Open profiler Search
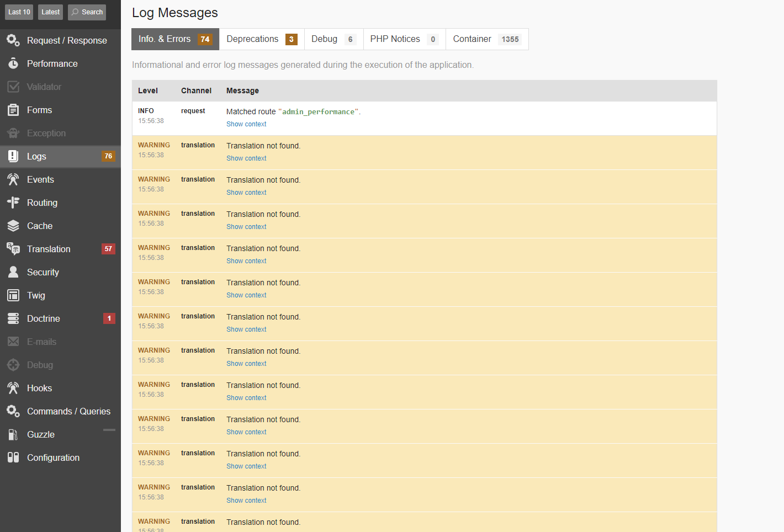Image resolution: width=784 pixels, height=532 pixels. pyautogui.click(x=87, y=12)
